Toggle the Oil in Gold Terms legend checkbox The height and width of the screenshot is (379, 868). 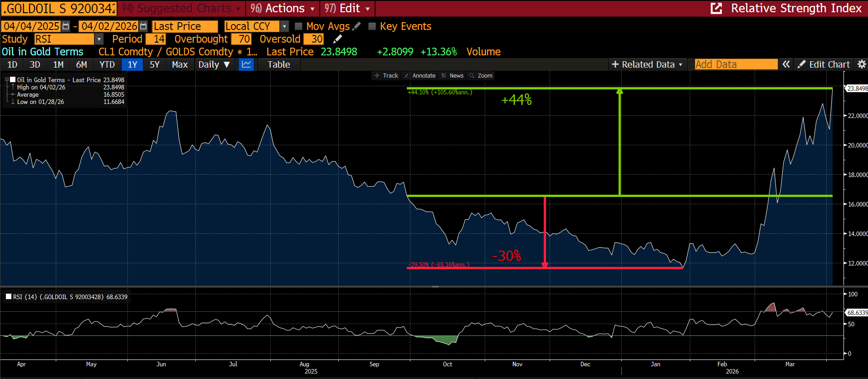13,79
